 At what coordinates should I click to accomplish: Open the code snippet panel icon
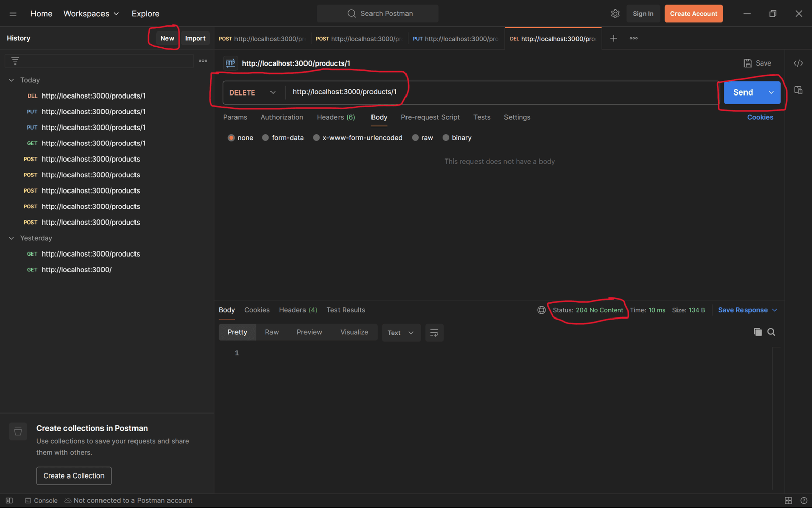coord(798,63)
